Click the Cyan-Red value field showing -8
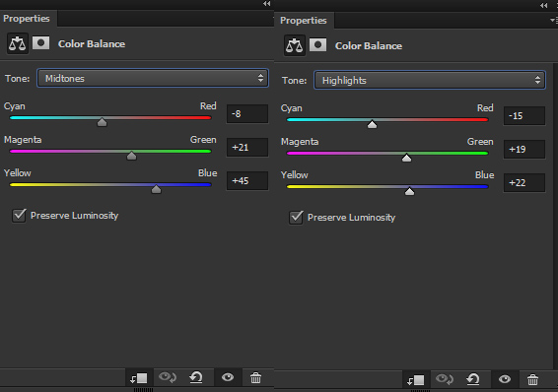558x392 pixels. pyautogui.click(x=247, y=113)
